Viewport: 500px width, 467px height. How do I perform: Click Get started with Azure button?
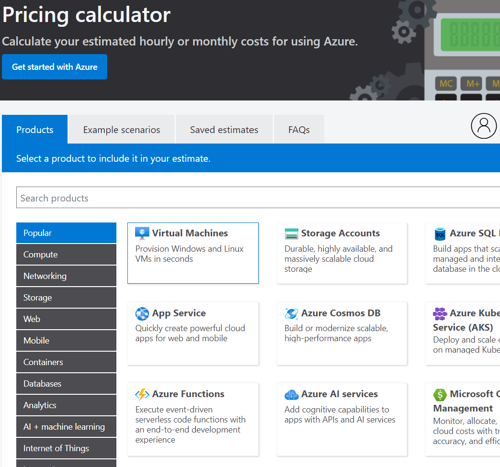pos(54,67)
